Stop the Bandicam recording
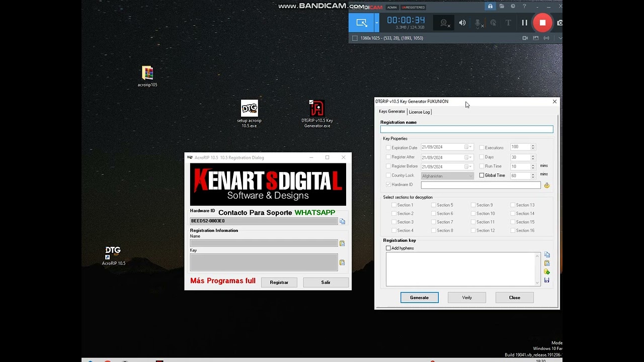This screenshot has width=644, height=362. pos(542,23)
